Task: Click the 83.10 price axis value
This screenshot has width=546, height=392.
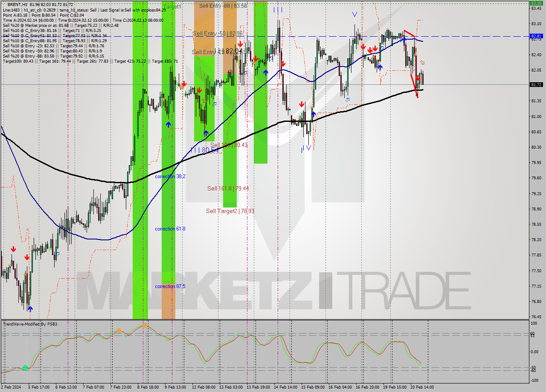Action: click(536, 24)
